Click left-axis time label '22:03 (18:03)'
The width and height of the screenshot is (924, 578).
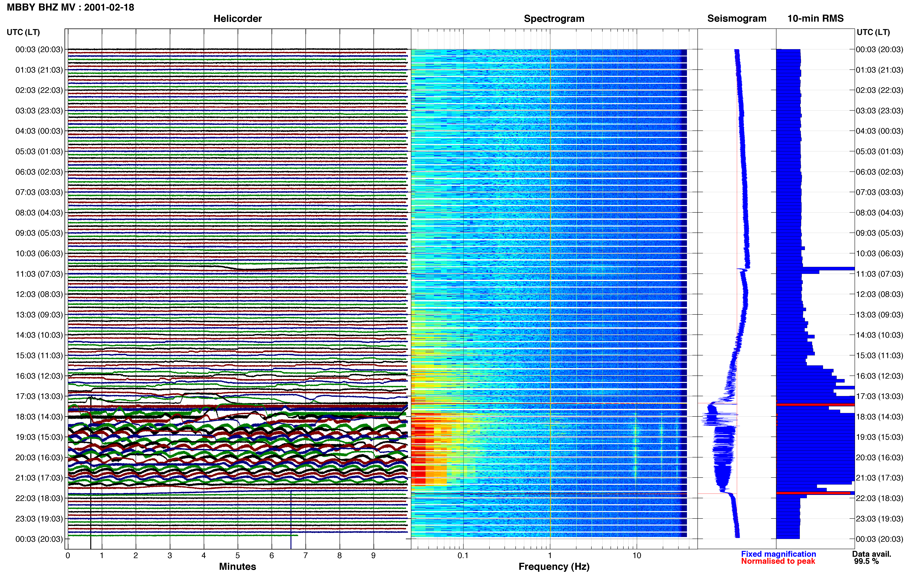coord(39,498)
